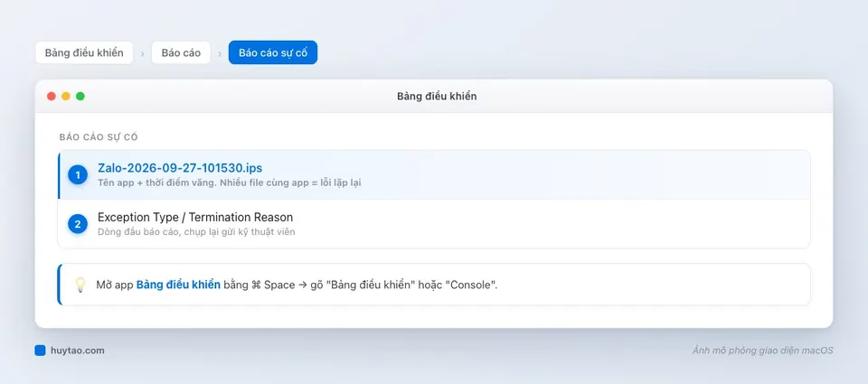868x384 pixels.
Task: Open the Zalo-2026-09-27-101530.ips crash file
Action: tap(434, 175)
